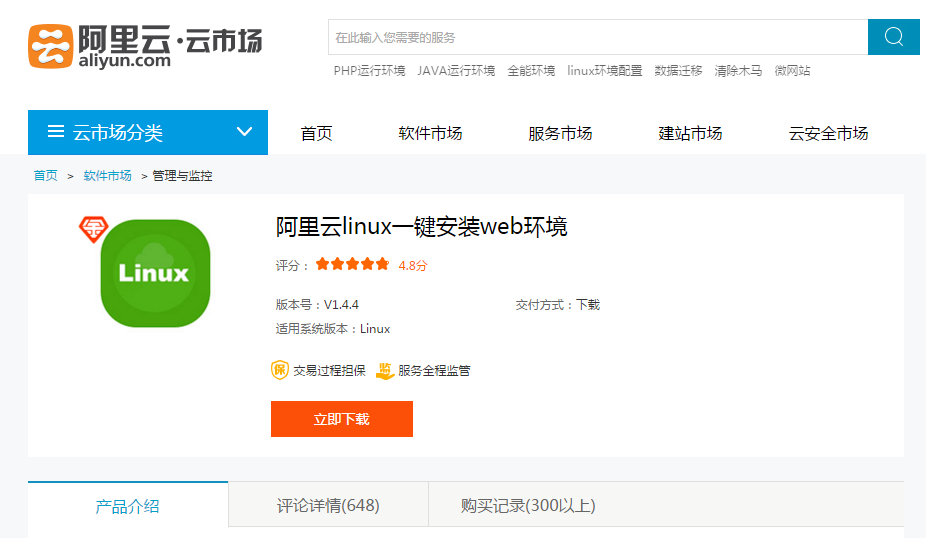Image resolution: width=926 pixels, height=538 pixels.
Task: Click the five-star rating icons
Action: click(x=352, y=265)
